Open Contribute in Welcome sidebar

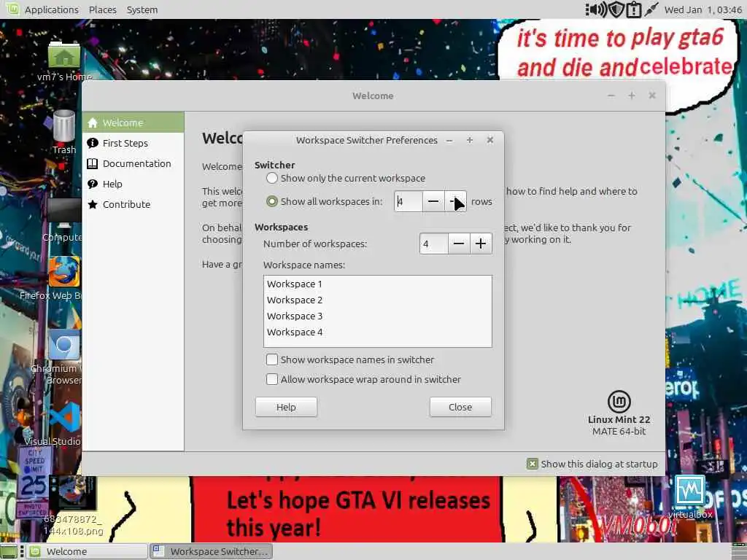[133, 205]
